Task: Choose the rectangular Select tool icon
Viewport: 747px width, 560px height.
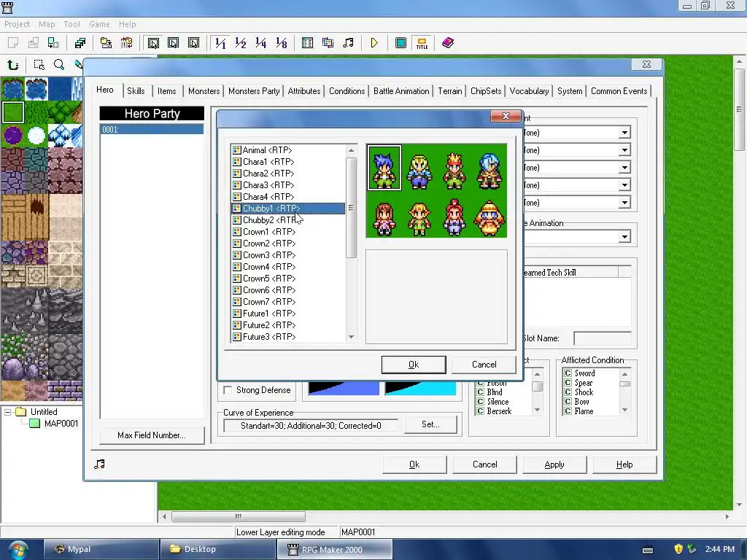Action: click(39, 64)
